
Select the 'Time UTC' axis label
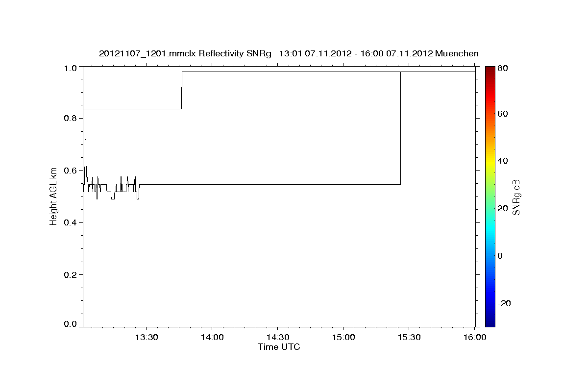tap(279, 347)
